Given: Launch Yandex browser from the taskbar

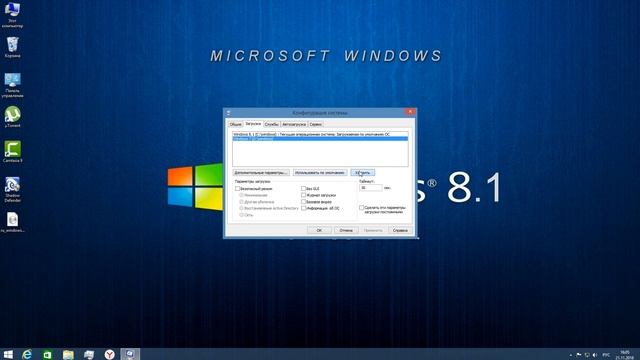Looking at the screenshot, I should coord(109,354).
